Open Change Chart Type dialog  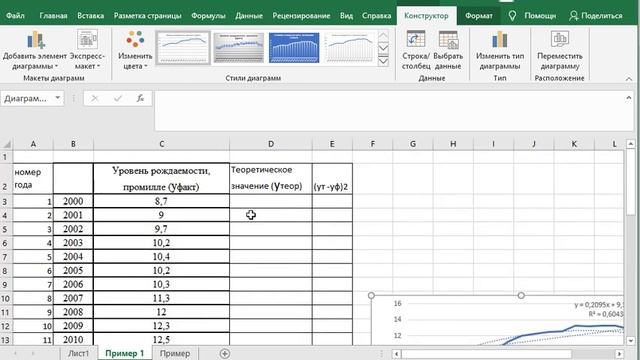pyautogui.click(x=500, y=50)
